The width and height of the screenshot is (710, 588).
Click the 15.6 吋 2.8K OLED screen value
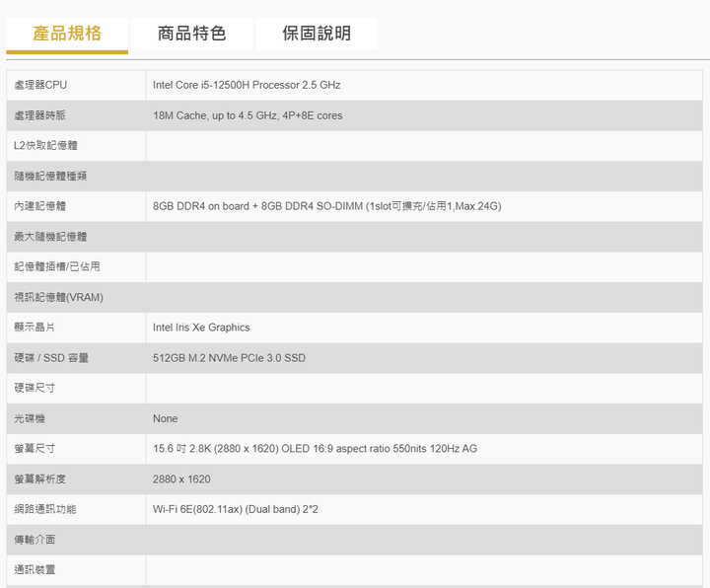(316, 449)
